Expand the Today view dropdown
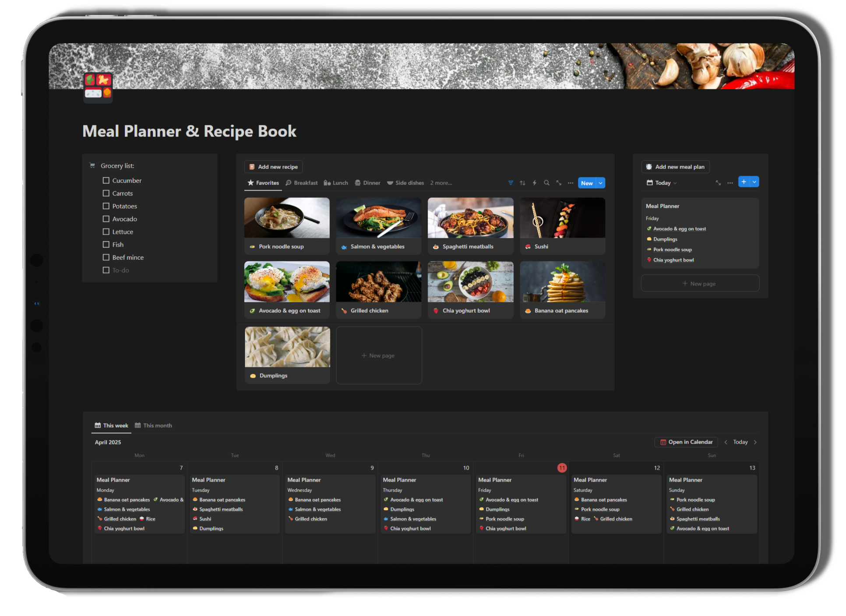This screenshot has height=616, width=846. [662, 183]
